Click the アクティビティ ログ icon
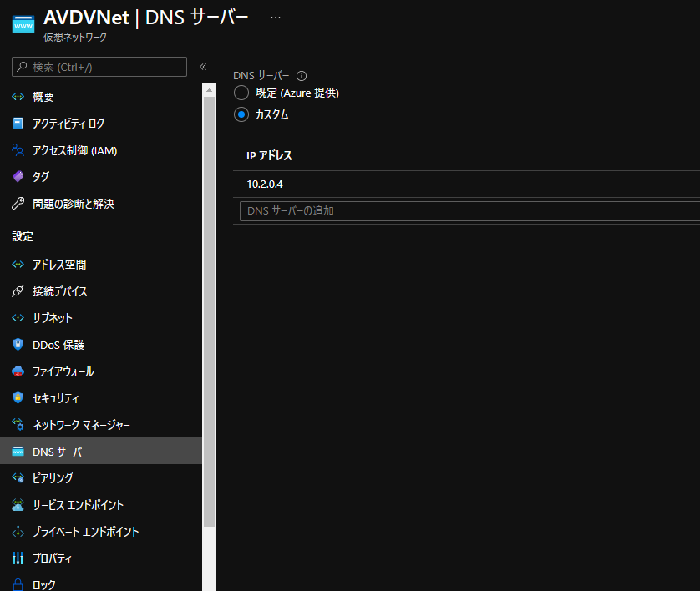 coord(18,123)
